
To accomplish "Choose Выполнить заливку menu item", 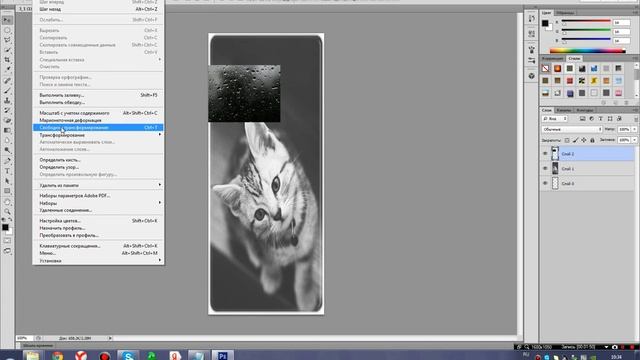I will [x=98, y=95].
